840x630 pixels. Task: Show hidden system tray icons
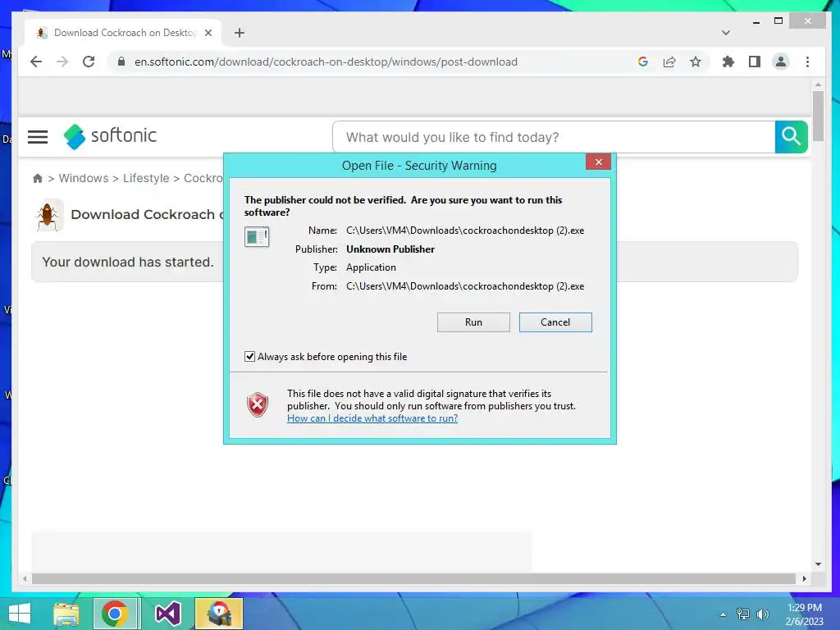coord(724,614)
